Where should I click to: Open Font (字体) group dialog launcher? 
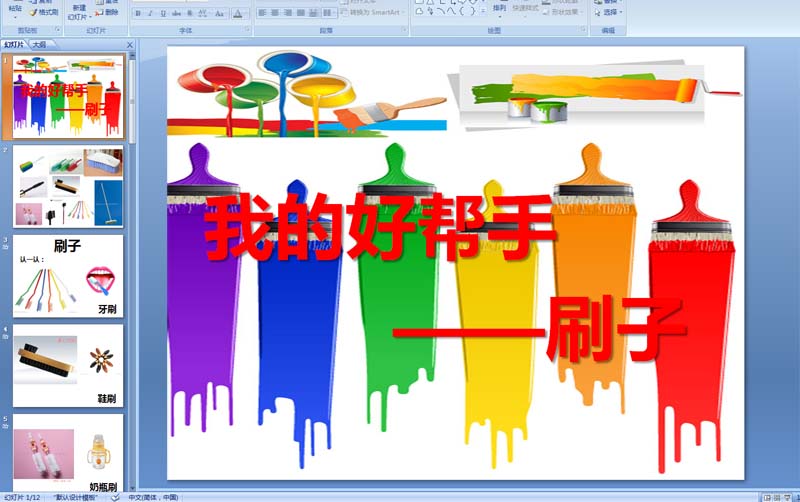(x=247, y=31)
